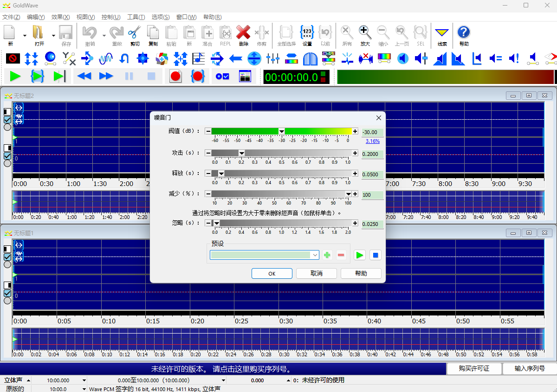Click the 放大 (Zoom in) magnifier icon
This screenshot has width=557, height=392.
pos(365,33)
